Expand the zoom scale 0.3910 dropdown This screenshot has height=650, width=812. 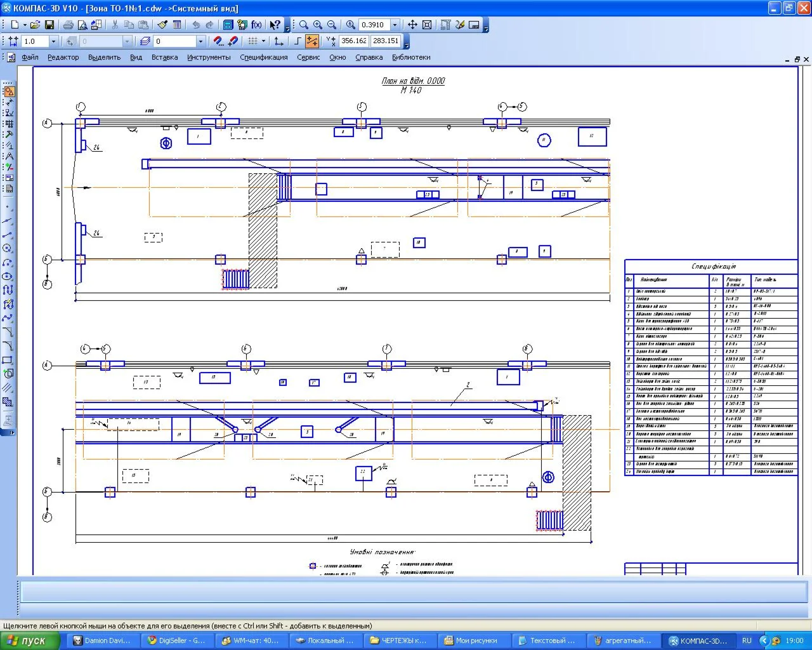[395, 25]
